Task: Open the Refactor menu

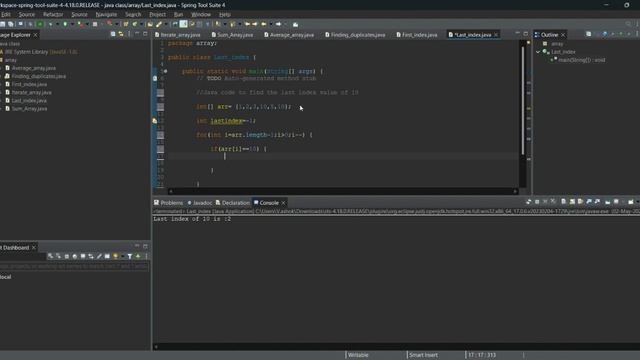Action: [x=53, y=14]
